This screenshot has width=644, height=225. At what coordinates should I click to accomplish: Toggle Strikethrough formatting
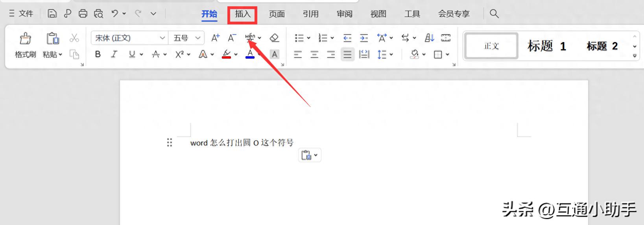tap(156, 54)
